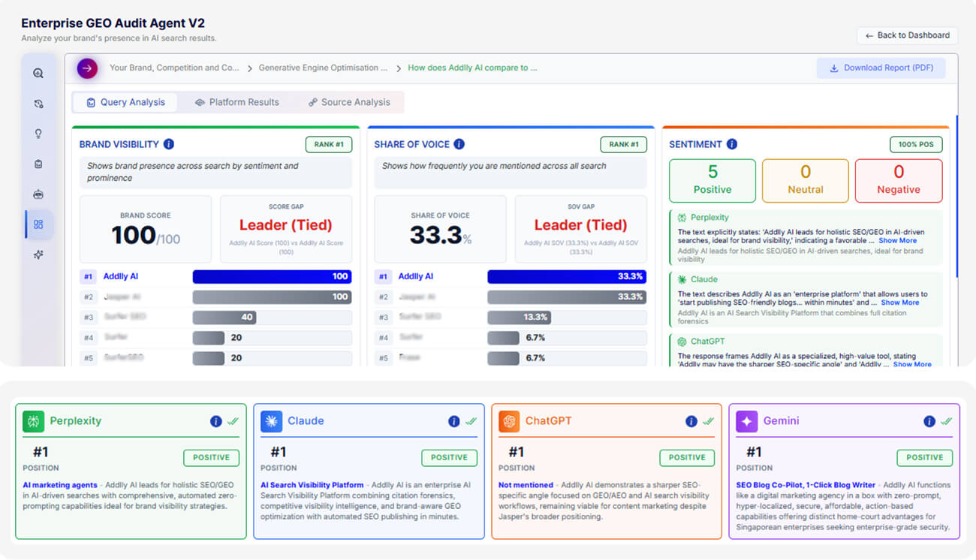
Task: Click POSITIVE badge on ChatGPT card
Action: point(687,457)
